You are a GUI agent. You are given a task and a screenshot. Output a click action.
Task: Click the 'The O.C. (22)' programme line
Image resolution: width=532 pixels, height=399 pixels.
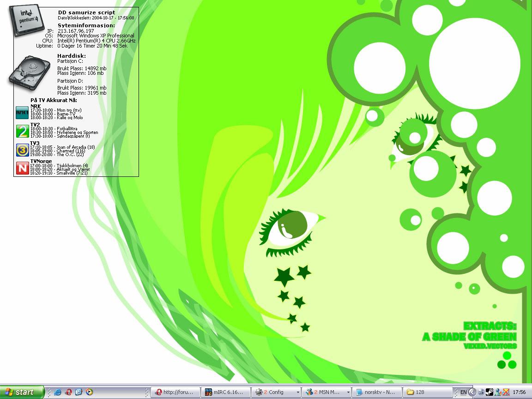click(x=57, y=155)
